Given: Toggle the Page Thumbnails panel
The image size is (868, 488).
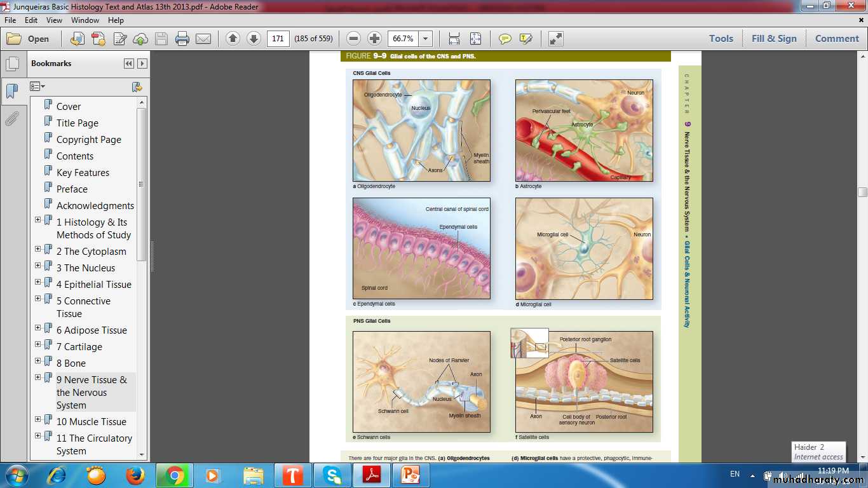Looking at the screenshot, I should tap(12, 64).
